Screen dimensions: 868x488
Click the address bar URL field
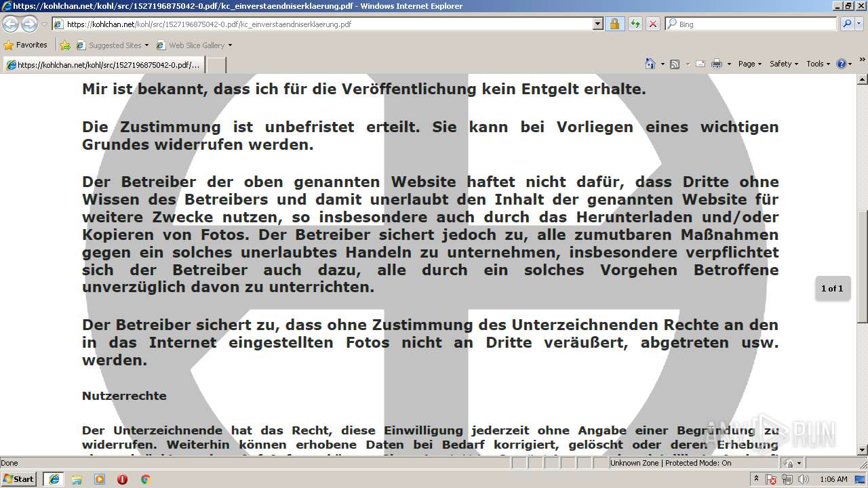(322, 24)
